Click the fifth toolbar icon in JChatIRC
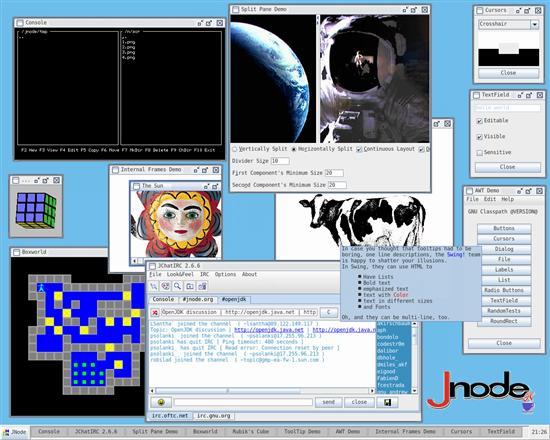 pos(202,286)
